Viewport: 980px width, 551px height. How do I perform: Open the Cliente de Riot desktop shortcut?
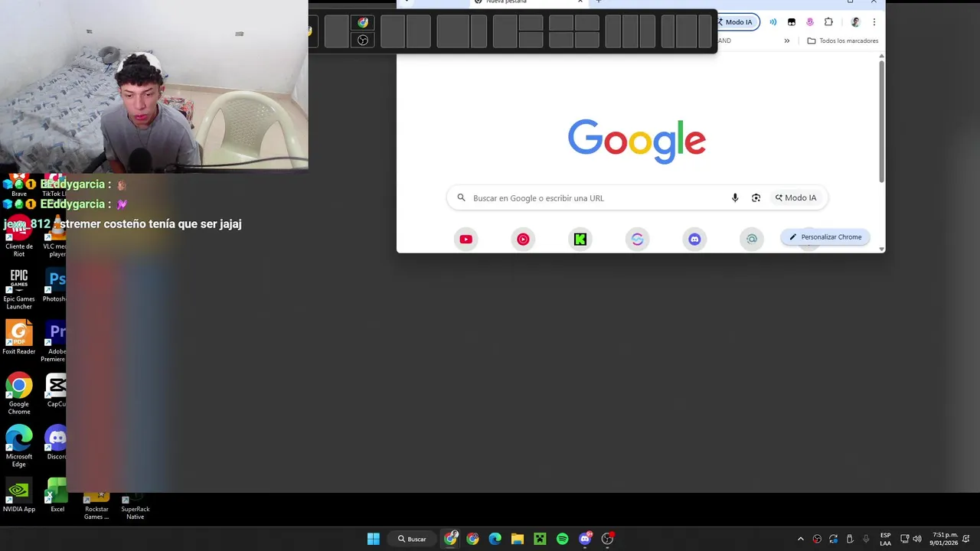pyautogui.click(x=19, y=236)
